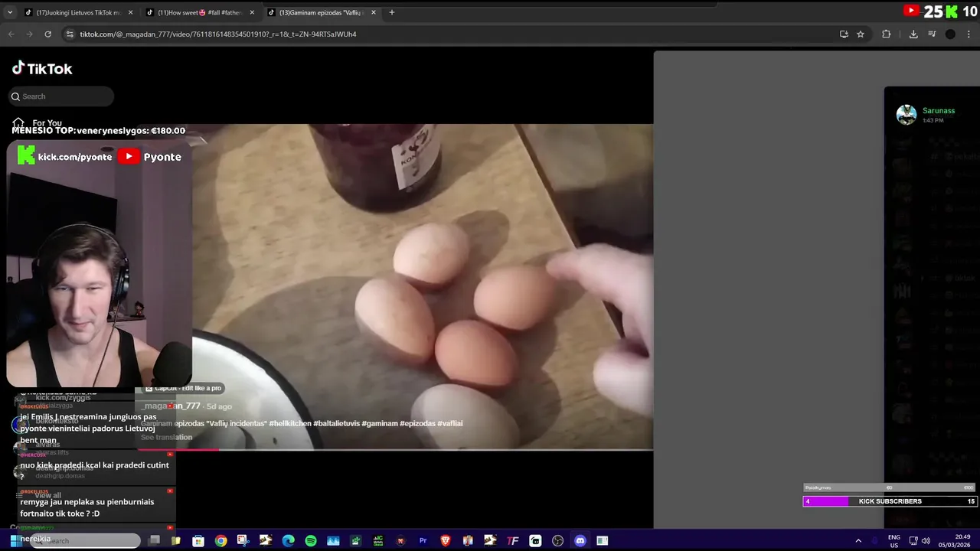
Task: Open Microsoft Store from taskbar
Action: click(198, 541)
